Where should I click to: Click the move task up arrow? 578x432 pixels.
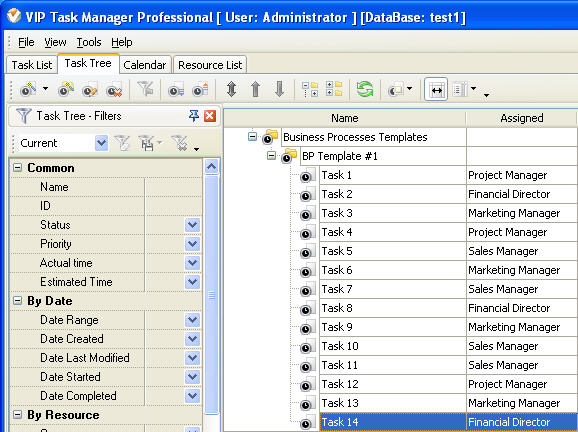[x=255, y=89]
